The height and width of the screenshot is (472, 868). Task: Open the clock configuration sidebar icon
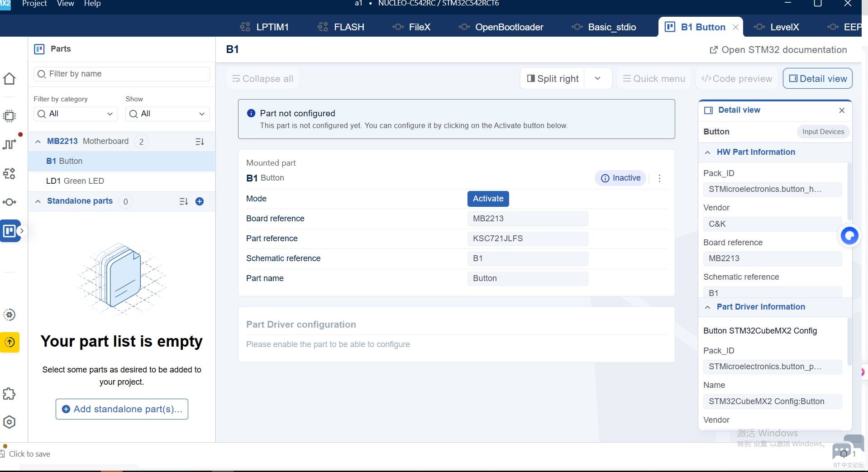coord(10,144)
